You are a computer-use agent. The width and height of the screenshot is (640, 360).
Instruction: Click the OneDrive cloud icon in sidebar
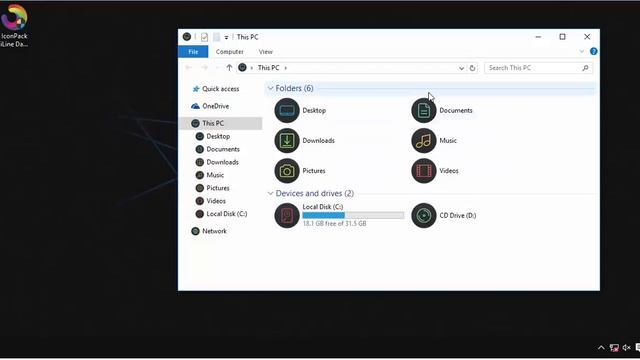[196, 106]
